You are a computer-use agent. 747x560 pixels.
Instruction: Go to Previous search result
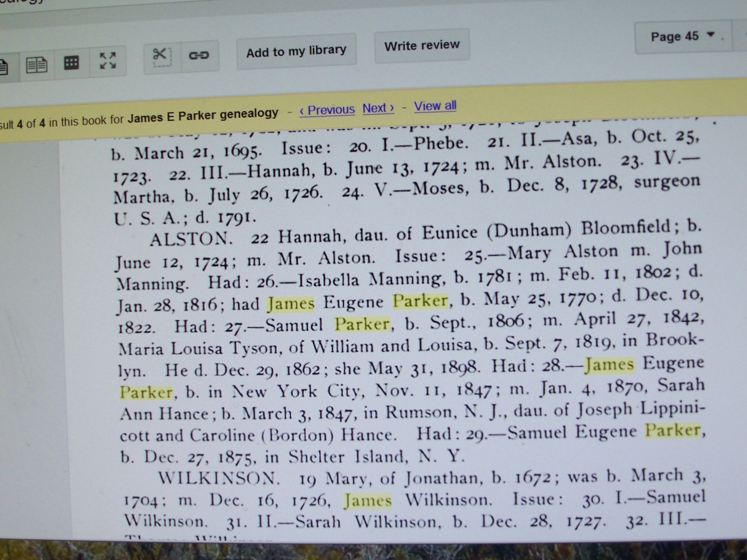327,110
